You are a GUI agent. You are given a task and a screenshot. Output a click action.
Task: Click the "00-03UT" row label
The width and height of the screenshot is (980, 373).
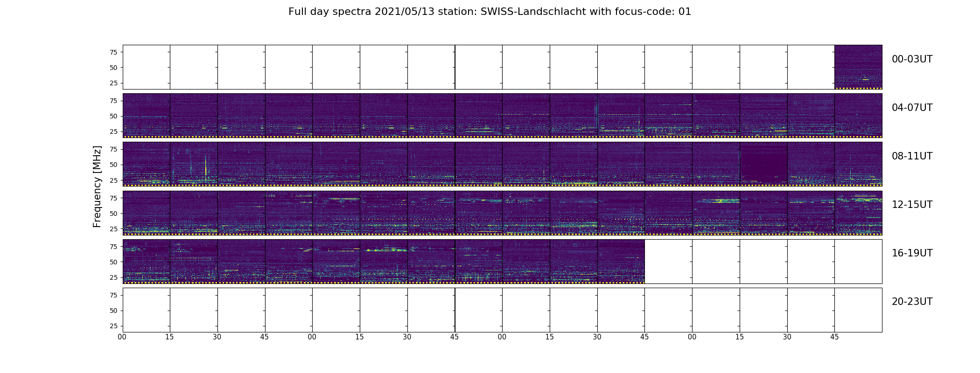(912, 59)
